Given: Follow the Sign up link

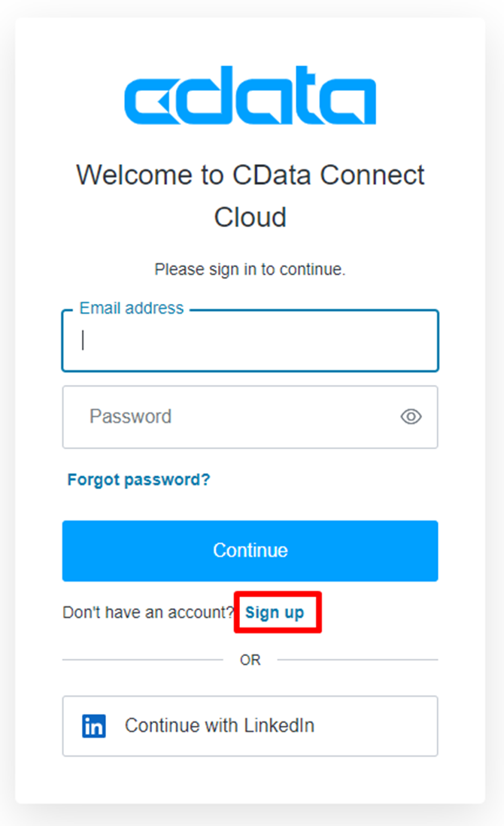Looking at the screenshot, I should point(275,612).
